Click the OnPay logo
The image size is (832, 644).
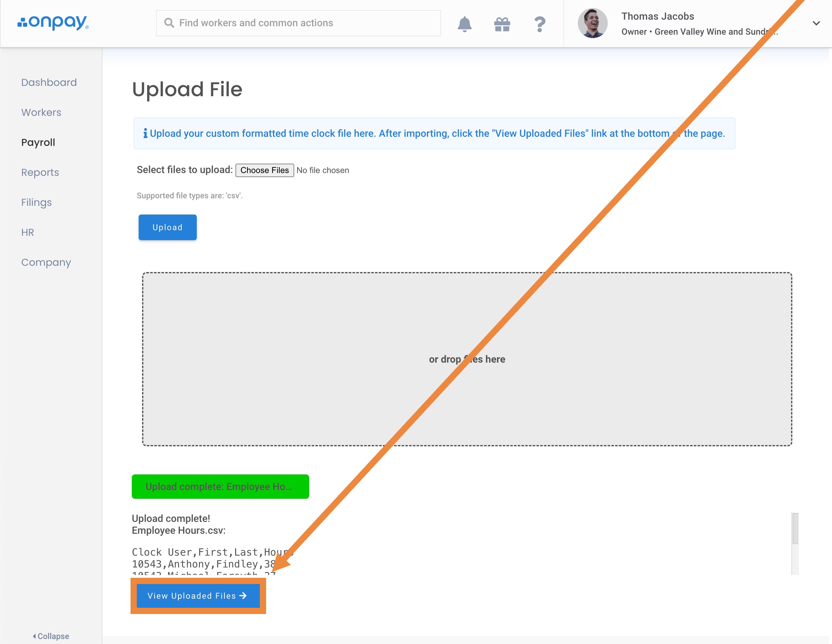(53, 23)
